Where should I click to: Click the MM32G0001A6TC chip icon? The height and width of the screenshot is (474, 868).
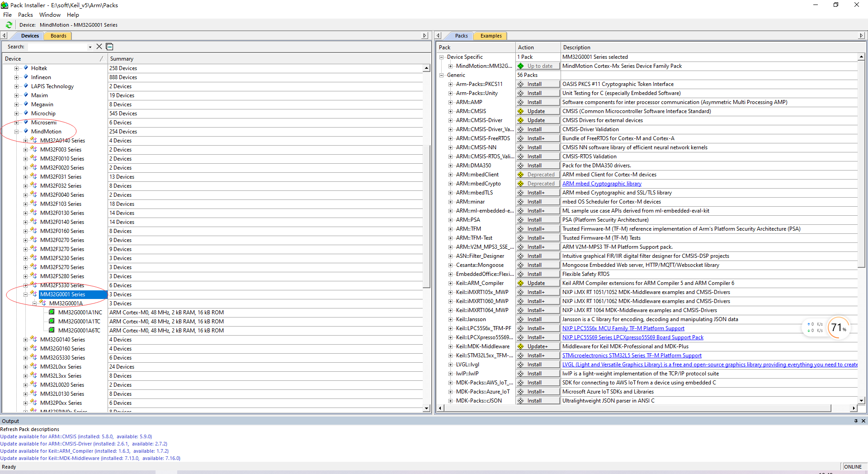coord(52,330)
